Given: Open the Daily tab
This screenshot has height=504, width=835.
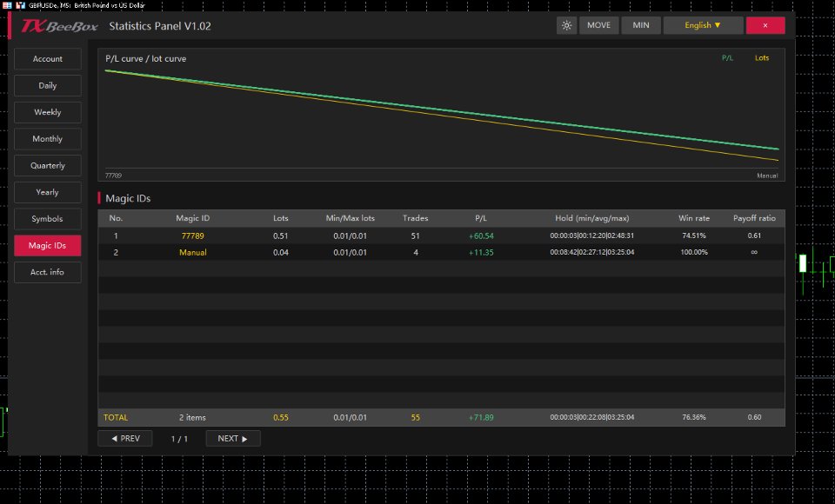Looking at the screenshot, I should tap(47, 85).
